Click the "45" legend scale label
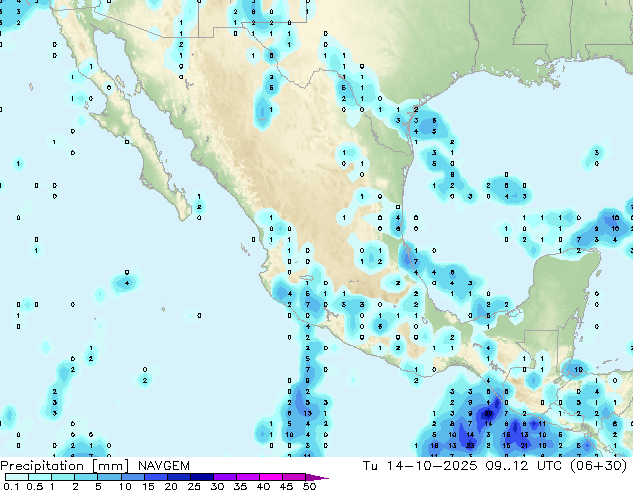The height and width of the screenshot is (490, 634). [x=286, y=486]
